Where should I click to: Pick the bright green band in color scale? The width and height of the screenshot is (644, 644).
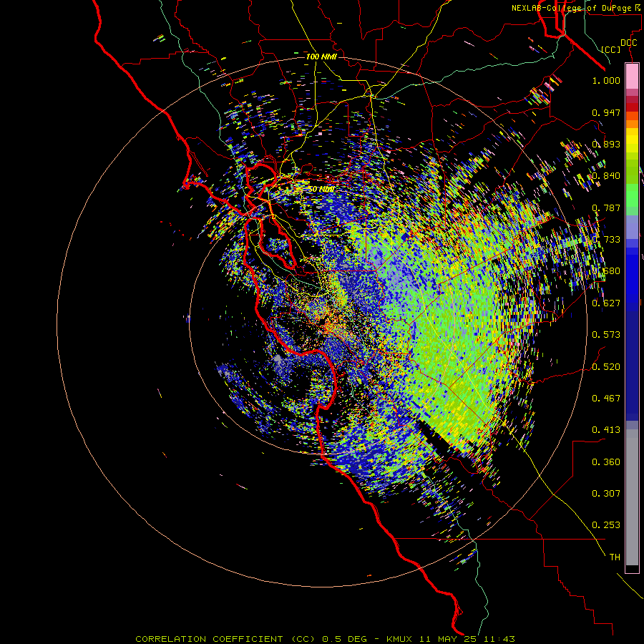pos(632,195)
